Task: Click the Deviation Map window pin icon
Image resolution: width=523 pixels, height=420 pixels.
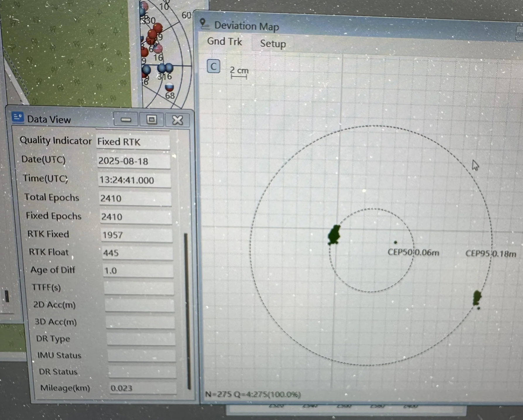Action: [x=204, y=23]
